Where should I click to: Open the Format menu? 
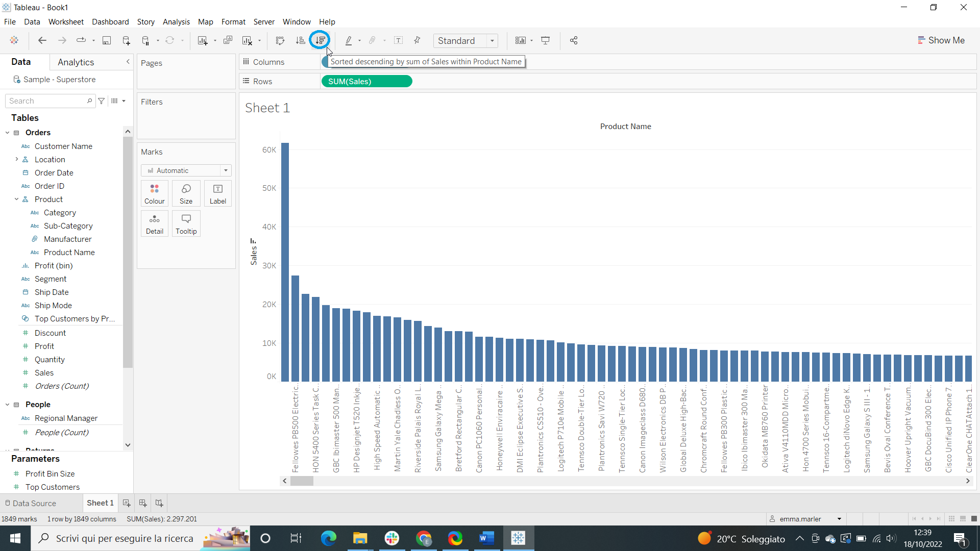(233, 22)
